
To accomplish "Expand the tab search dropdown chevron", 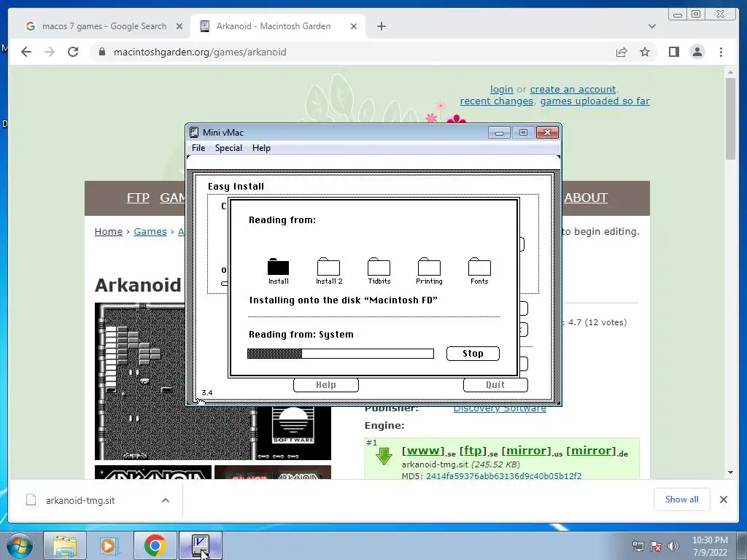I will point(652,26).
